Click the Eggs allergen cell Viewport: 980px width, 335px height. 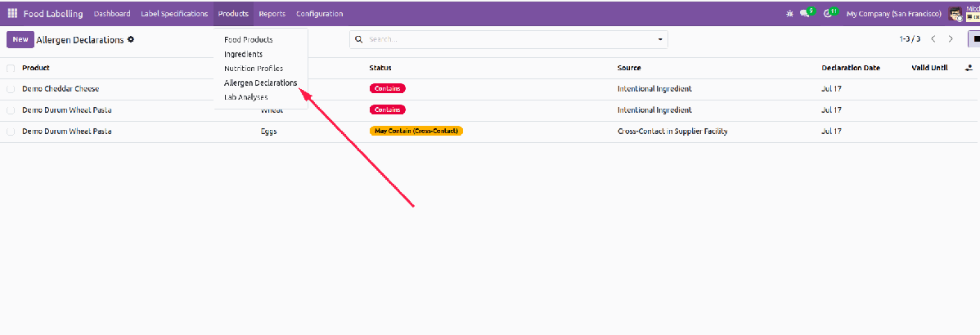[269, 132]
